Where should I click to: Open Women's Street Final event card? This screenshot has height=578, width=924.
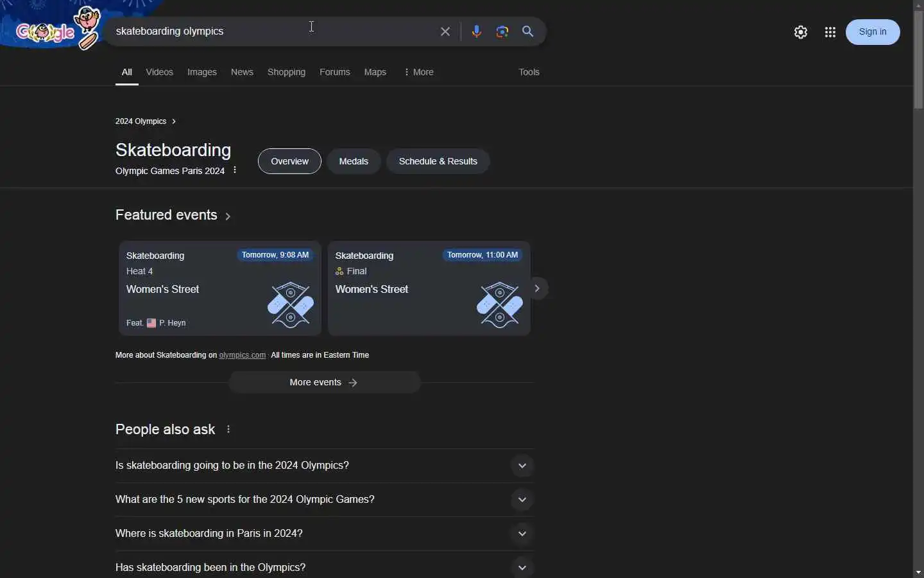point(429,288)
